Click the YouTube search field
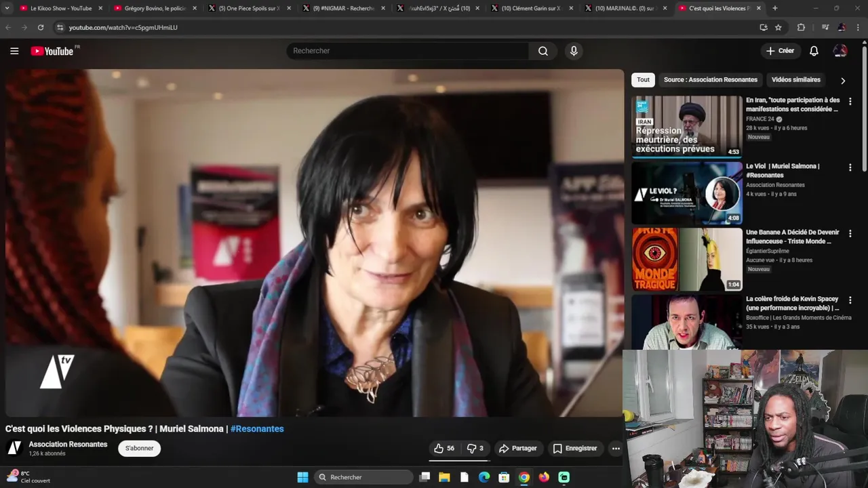The height and width of the screenshot is (488, 868). coord(408,51)
